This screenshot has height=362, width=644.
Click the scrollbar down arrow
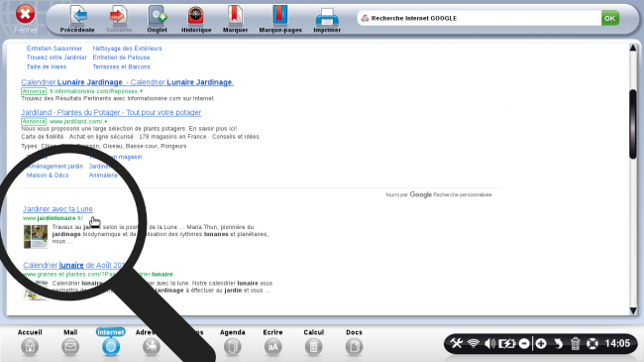pyautogui.click(x=633, y=311)
